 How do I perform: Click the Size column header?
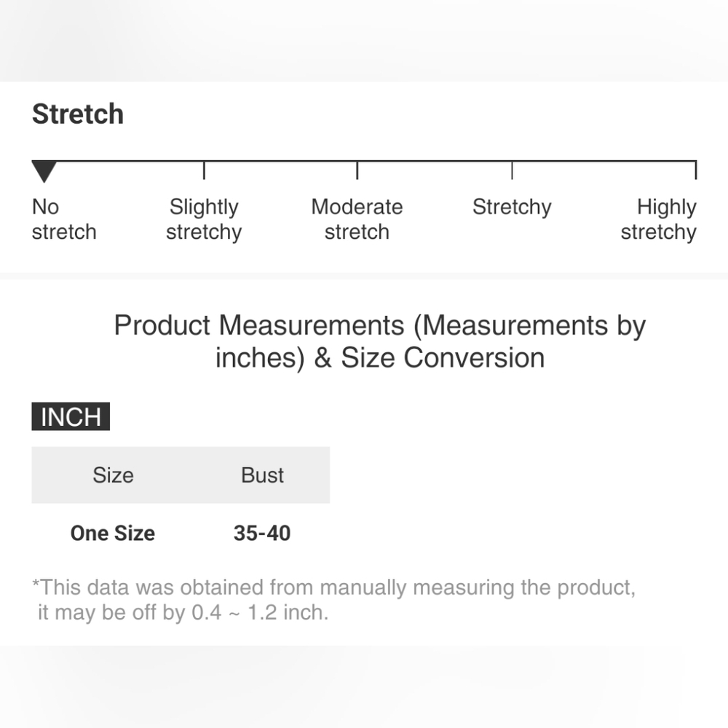[x=113, y=475]
